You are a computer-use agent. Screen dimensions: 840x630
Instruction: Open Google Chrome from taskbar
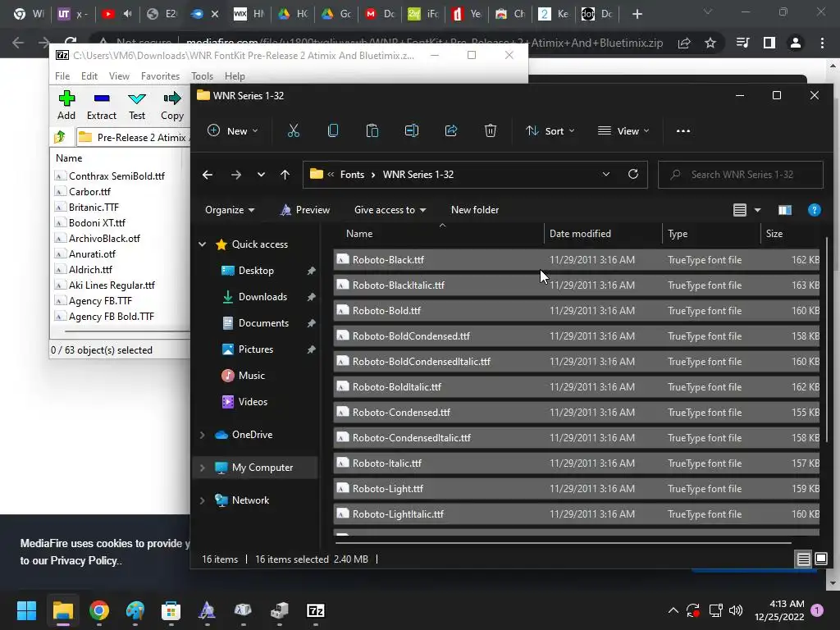coord(99,610)
